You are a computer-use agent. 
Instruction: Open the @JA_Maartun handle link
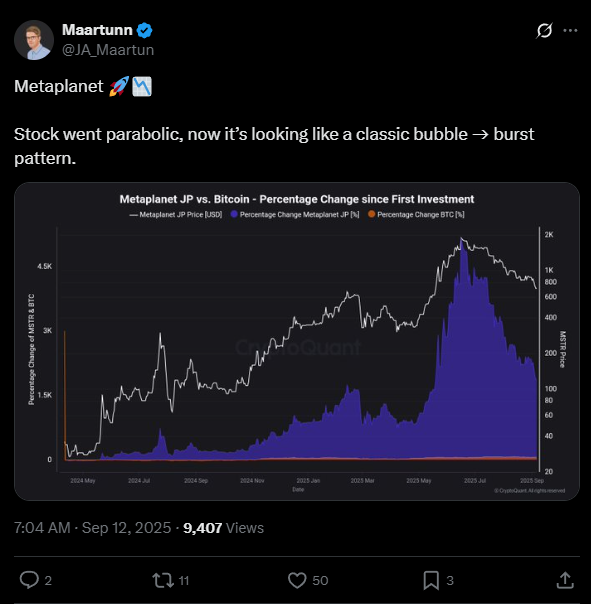point(108,50)
